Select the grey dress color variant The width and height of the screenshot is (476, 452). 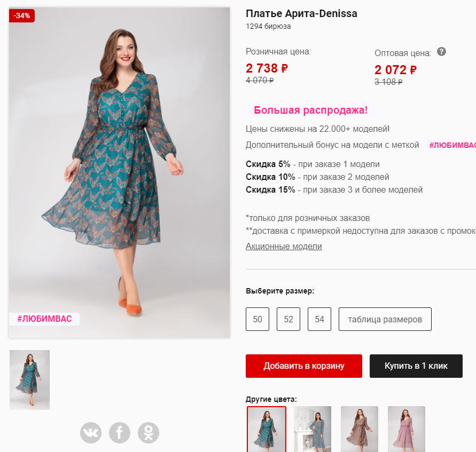[313, 429]
